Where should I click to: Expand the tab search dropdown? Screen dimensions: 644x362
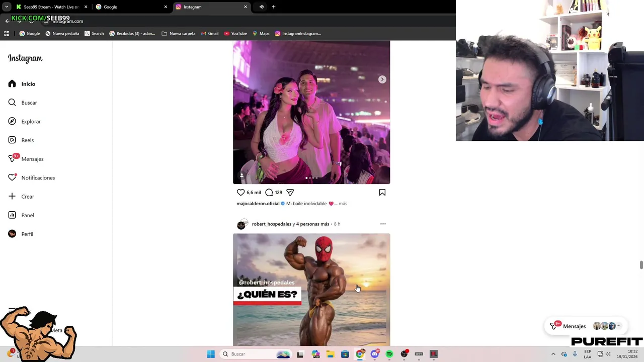7,7
